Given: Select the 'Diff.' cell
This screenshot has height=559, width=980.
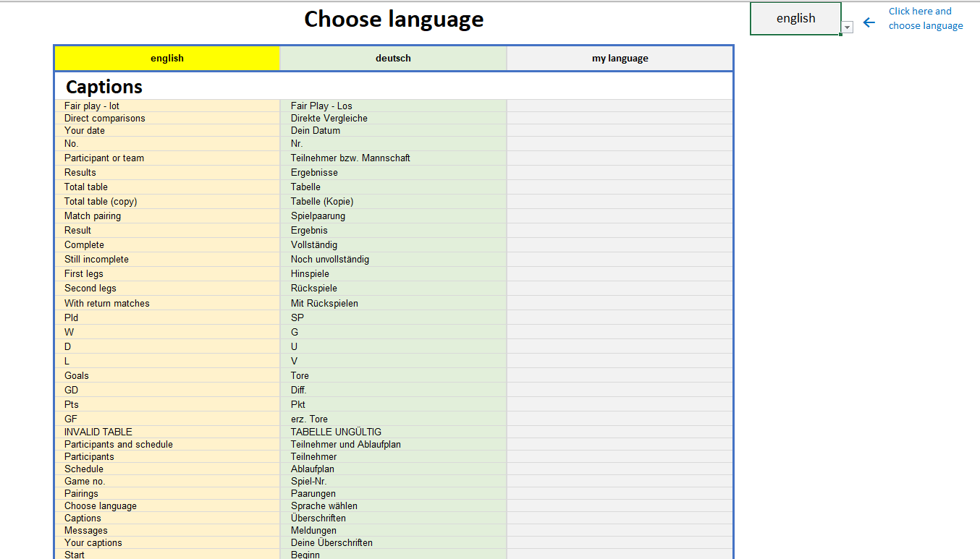Looking at the screenshot, I should (x=393, y=390).
